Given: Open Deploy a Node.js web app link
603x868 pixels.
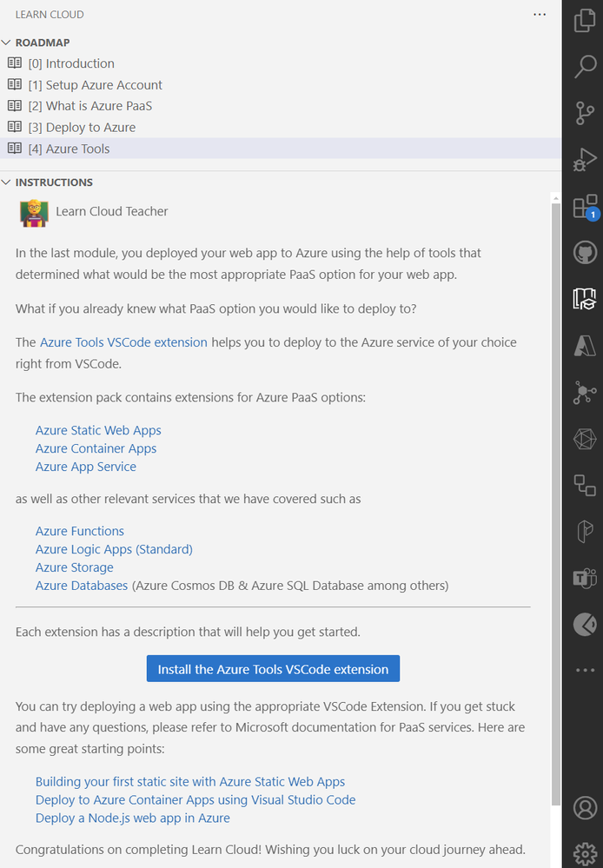Looking at the screenshot, I should coord(132,818).
